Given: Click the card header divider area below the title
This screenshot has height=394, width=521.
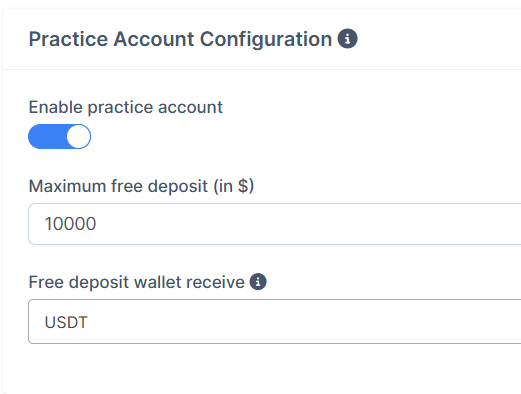Looking at the screenshot, I should (x=262, y=69).
